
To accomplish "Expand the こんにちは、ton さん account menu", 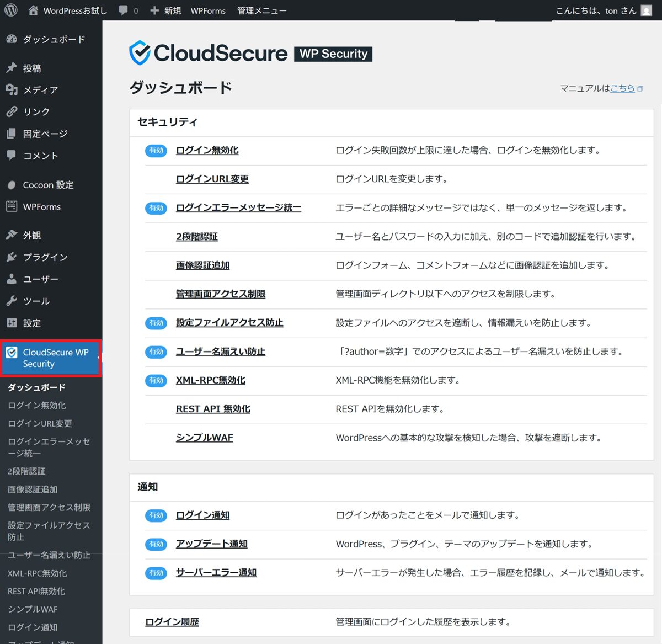I will (x=596, y=10).
